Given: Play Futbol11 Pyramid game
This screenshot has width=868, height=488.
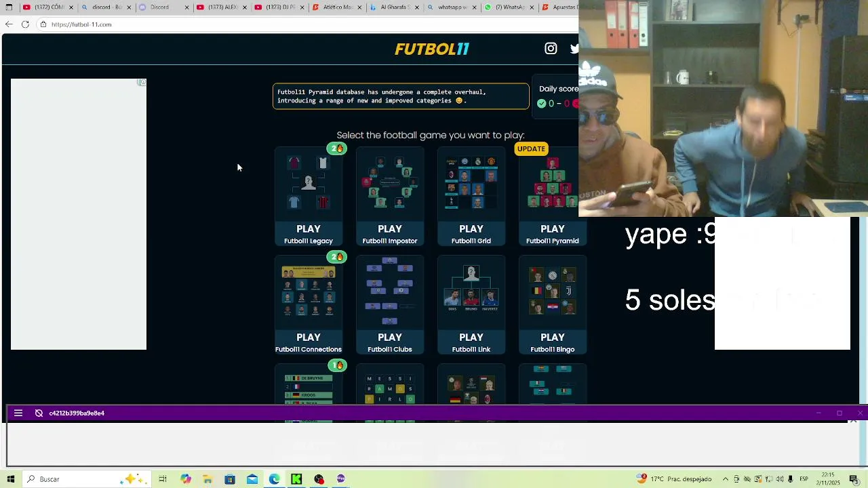Looking at the screenshot, I should pyautogui.click(x=553, y=197).
